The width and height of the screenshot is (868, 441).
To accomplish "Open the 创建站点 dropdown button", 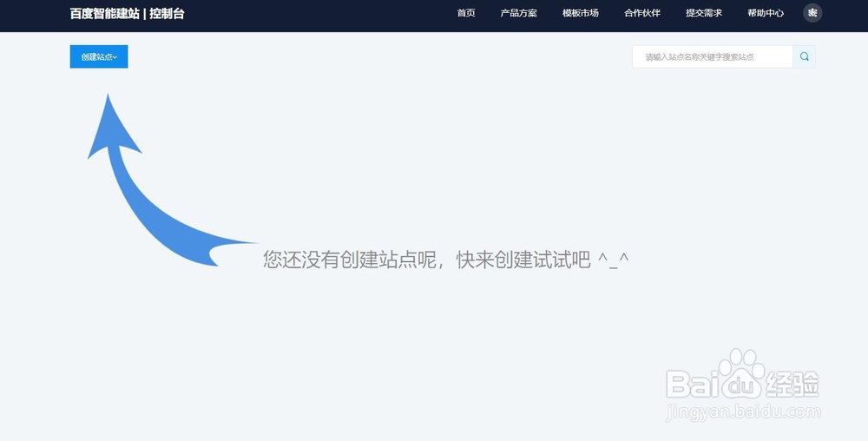I will coord(99,56).
